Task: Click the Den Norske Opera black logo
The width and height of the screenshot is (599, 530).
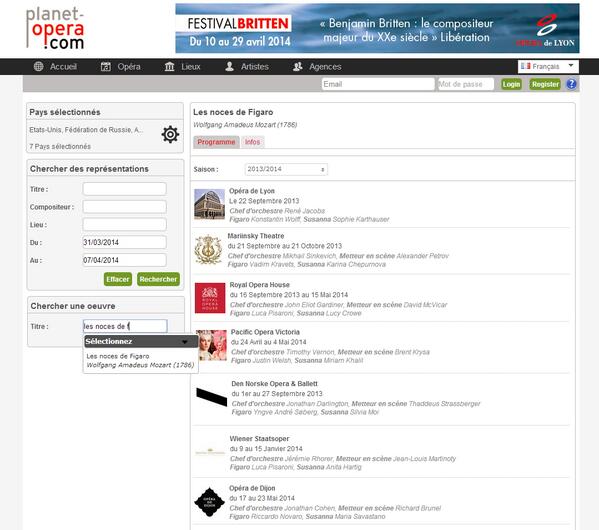Action: click(211, 397)
